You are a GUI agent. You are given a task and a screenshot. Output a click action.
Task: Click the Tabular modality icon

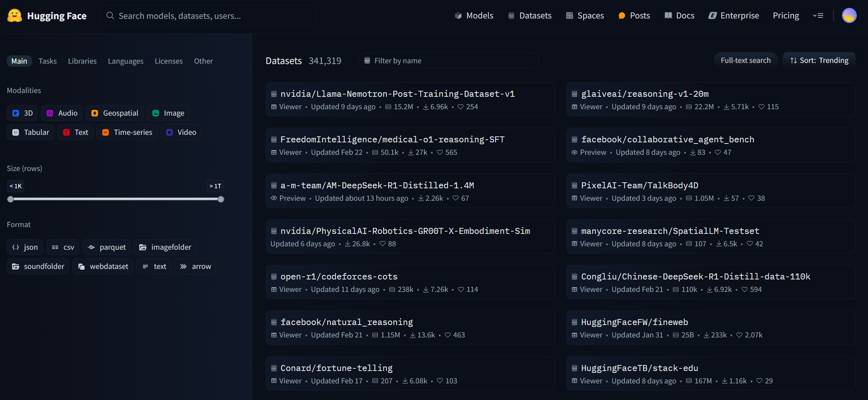15,132
